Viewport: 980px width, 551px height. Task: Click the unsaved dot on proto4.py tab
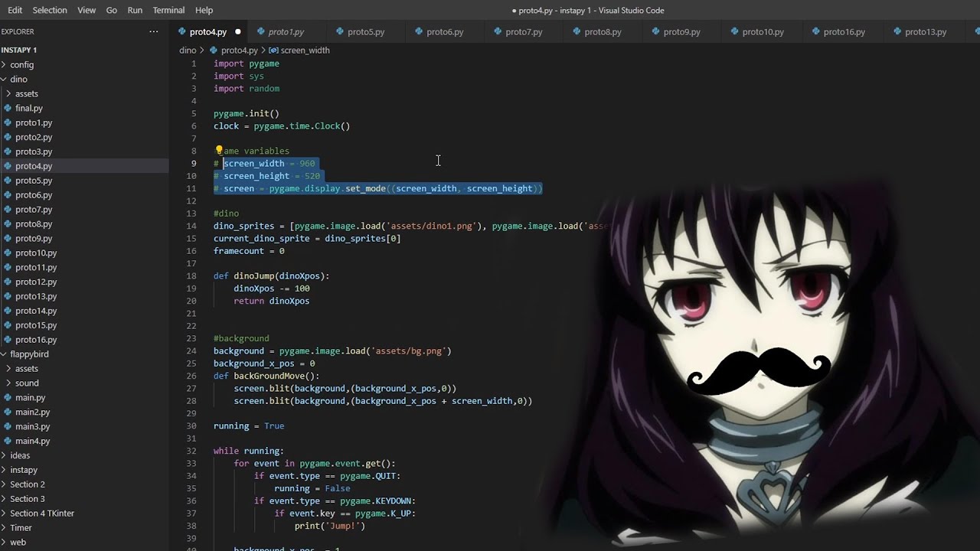pyautogui.click(x=237, y=31)
